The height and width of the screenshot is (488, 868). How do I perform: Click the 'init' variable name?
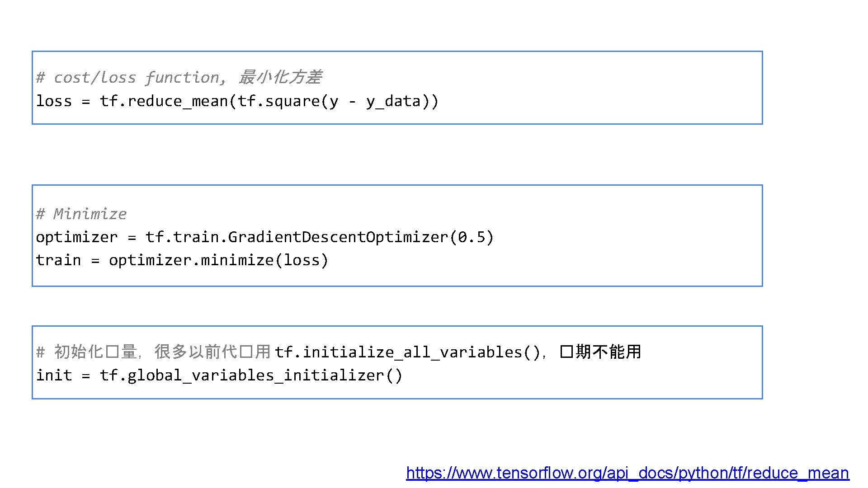coord(54,375)
